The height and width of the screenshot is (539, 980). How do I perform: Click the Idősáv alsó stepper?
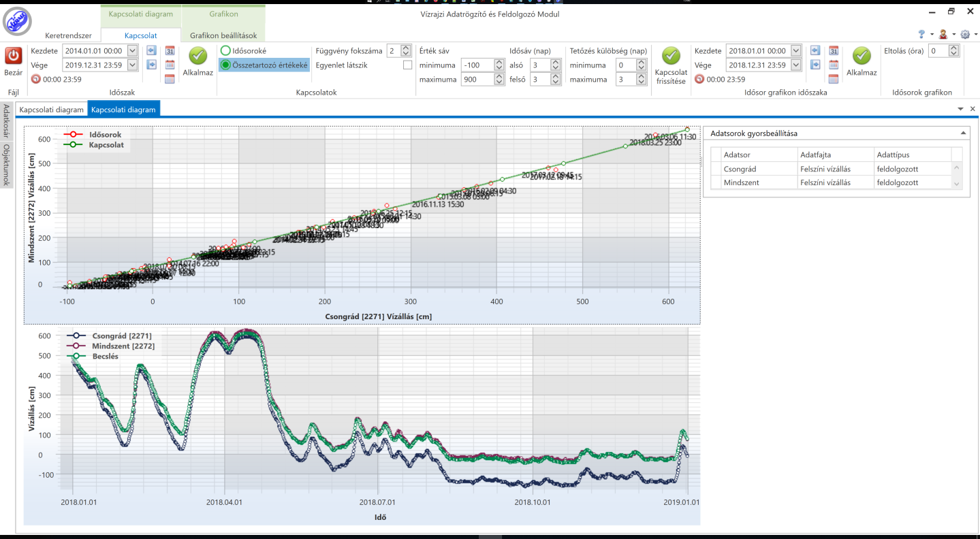tap(556, 65)
